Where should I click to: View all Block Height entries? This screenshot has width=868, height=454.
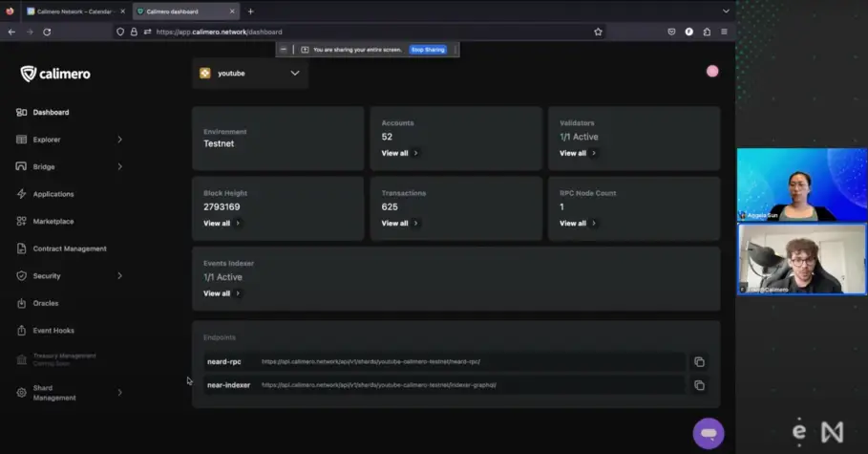222,224
